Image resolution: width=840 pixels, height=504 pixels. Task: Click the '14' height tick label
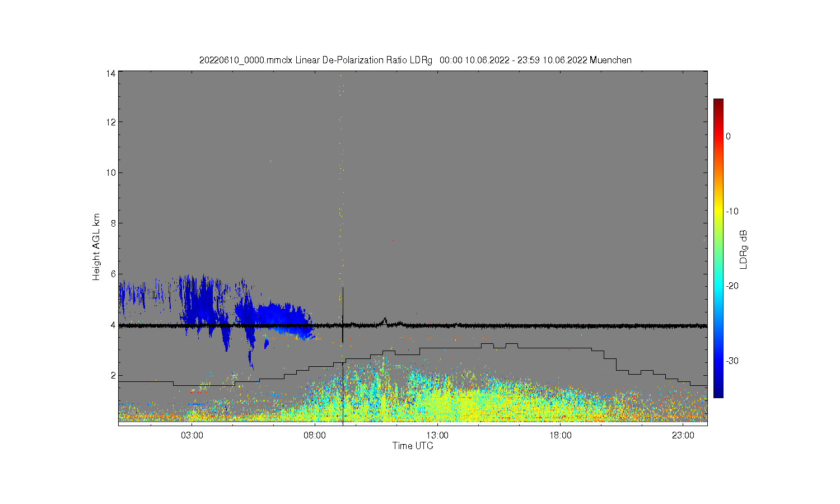click(111, 73)
